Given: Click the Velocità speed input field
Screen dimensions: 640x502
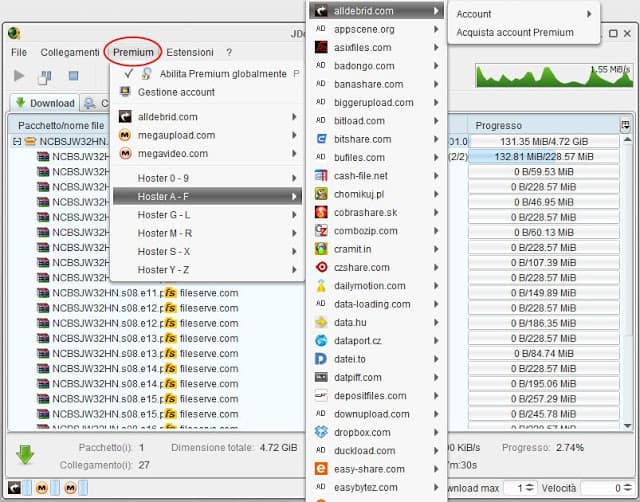Looking at the screenshot, I should pos(601,488).
